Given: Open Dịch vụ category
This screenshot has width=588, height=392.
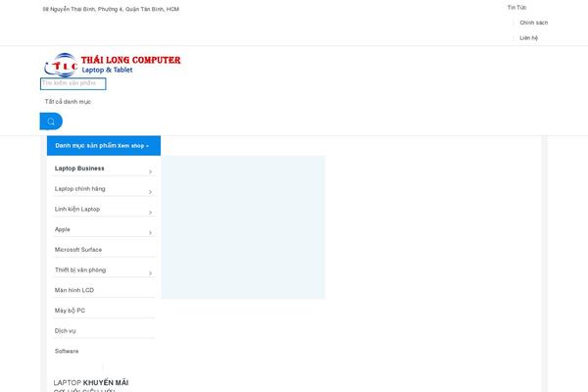Looking at the screenshot, I should pyautogui.click(x=66, y=331).
